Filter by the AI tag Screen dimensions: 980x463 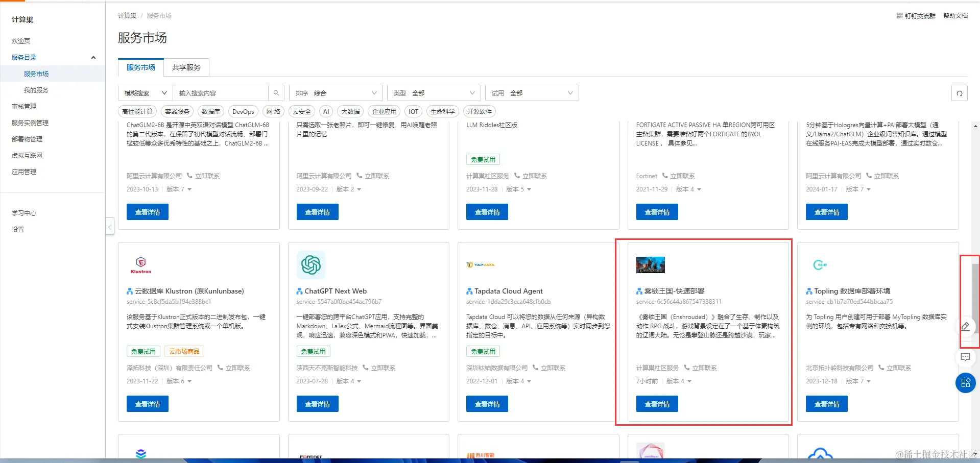click(x=326, y=111)
